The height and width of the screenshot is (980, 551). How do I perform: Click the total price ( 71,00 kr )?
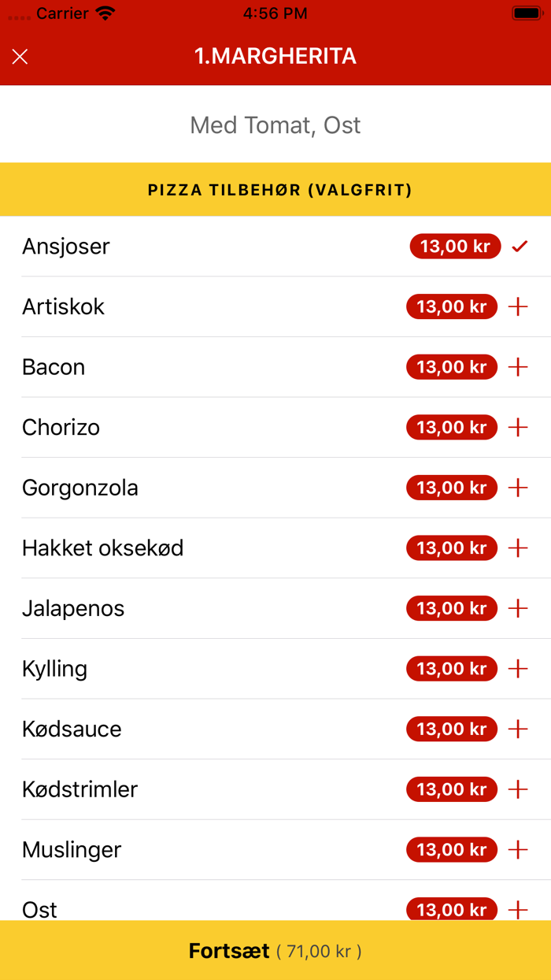tap(318, 951)
